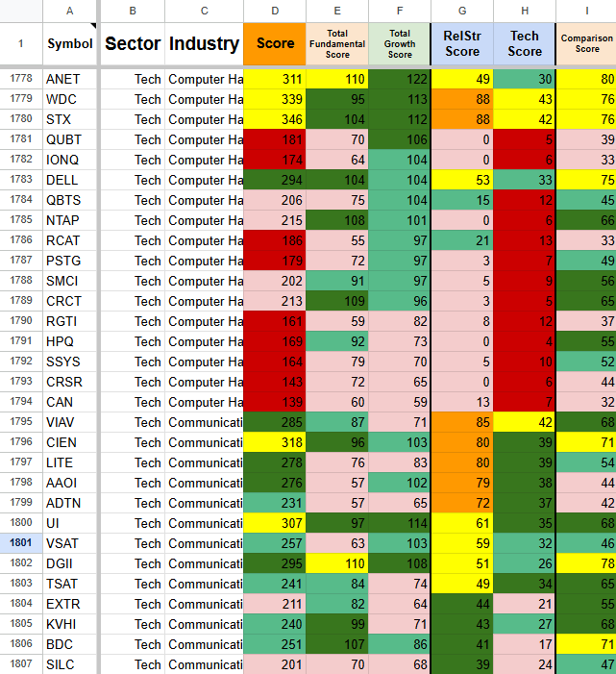Click the RCAT symbol cell
This screenshot has width=616, height=674.
(x=69, y=240)
